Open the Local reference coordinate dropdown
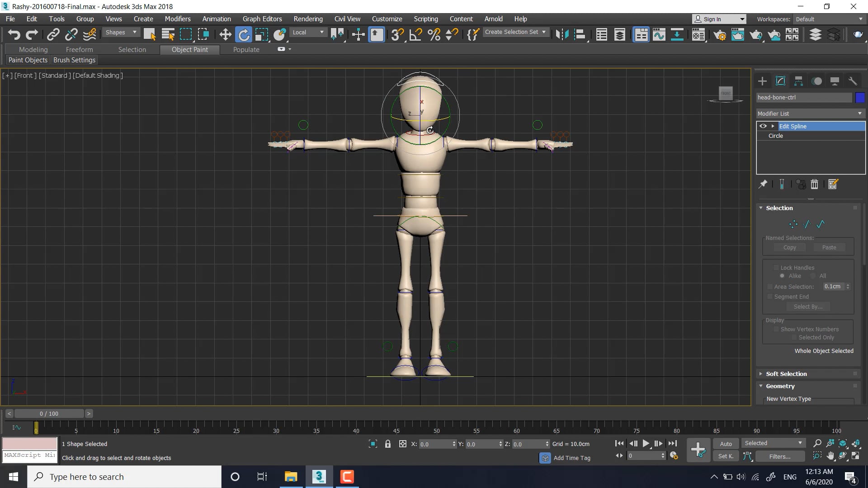The width and height of the screenshot is (868, 488). [x=308, y=33]
